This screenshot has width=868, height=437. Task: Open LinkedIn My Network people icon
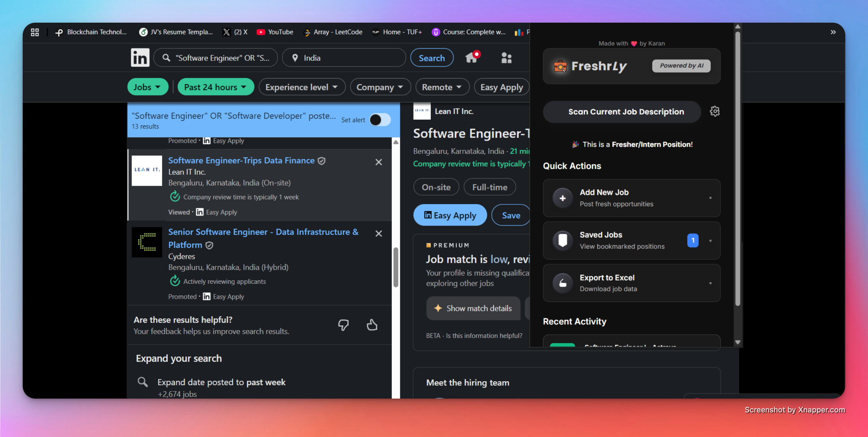[506, 58]
